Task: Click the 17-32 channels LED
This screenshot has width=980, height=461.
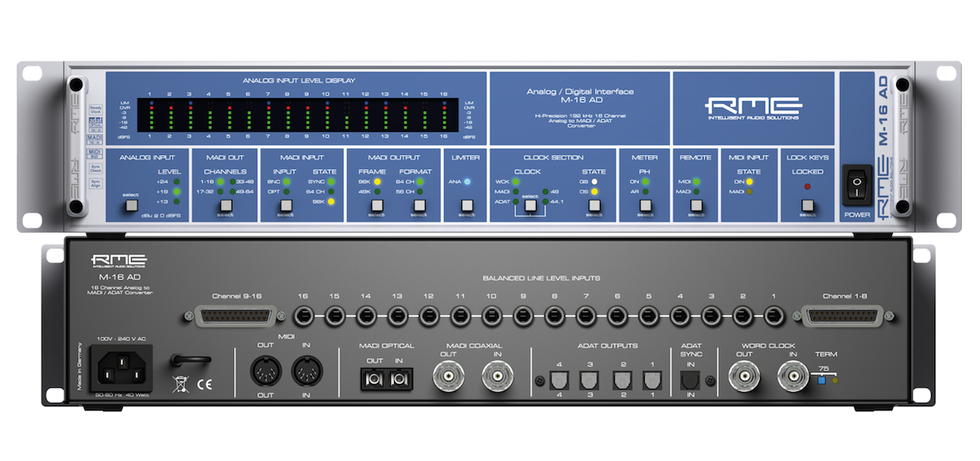Action: (220, 192)
